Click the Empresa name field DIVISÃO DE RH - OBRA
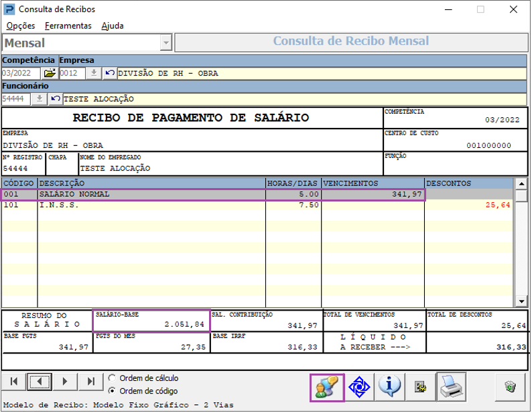Image resolution: width=532 pixels, height=413 pixels. coord(322,73)
